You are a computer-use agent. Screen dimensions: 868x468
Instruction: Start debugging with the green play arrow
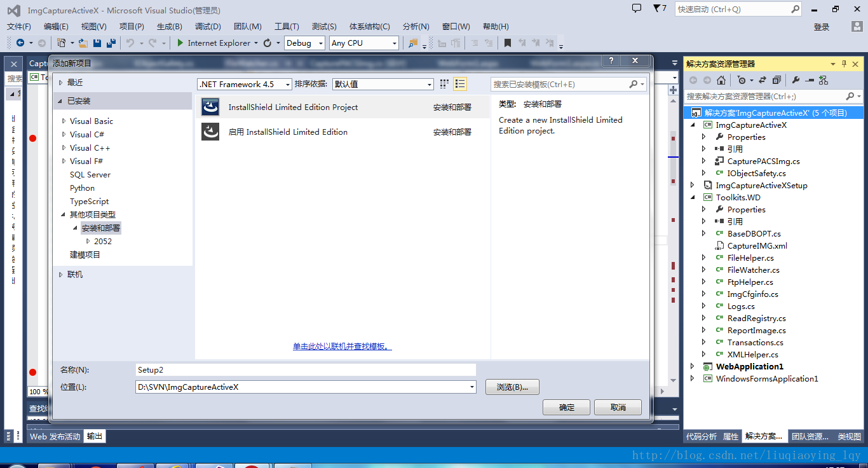point(180,43)
